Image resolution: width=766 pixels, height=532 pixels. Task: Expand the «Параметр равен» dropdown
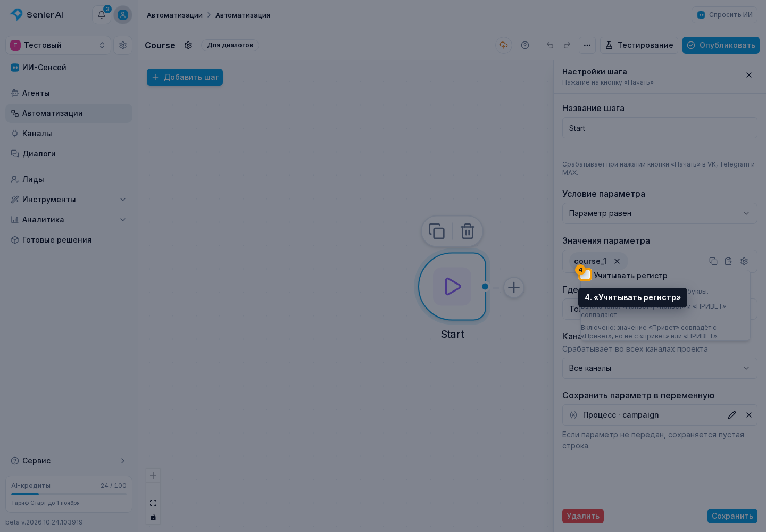coord(660,213)
